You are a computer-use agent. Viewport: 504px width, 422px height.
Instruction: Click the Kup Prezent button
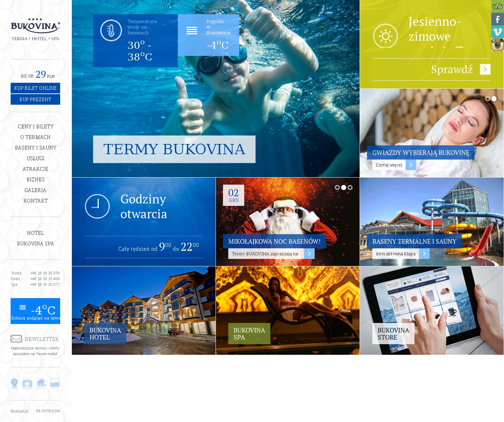point(35,99)
